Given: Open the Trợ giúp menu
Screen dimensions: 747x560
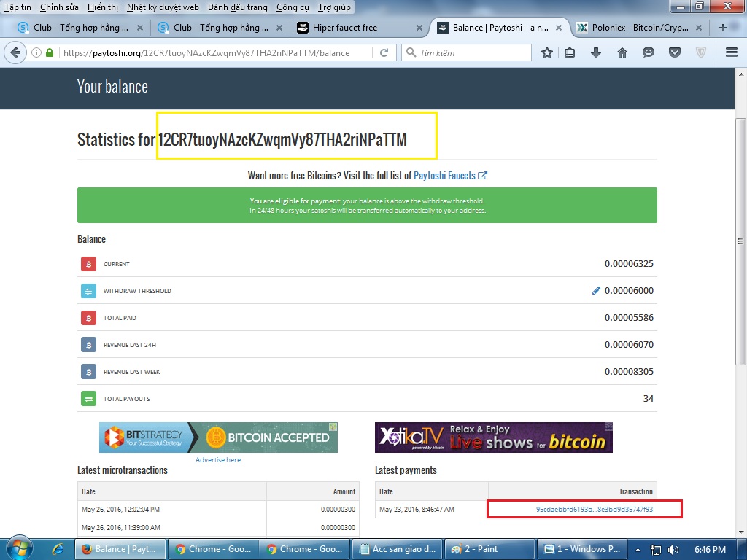Looking at the screenshot, I should pyautogui.click(x=334, y=7).
